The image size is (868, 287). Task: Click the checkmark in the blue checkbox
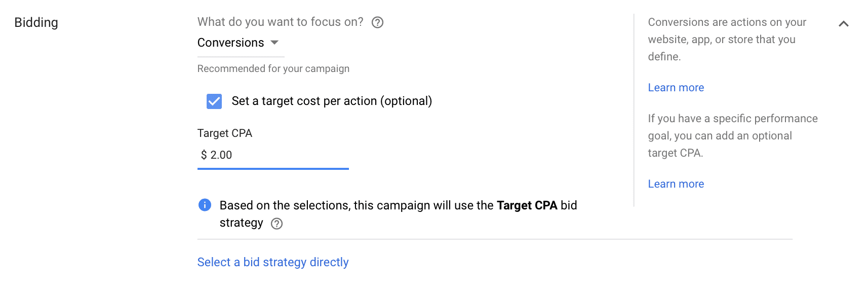[214, 101]
